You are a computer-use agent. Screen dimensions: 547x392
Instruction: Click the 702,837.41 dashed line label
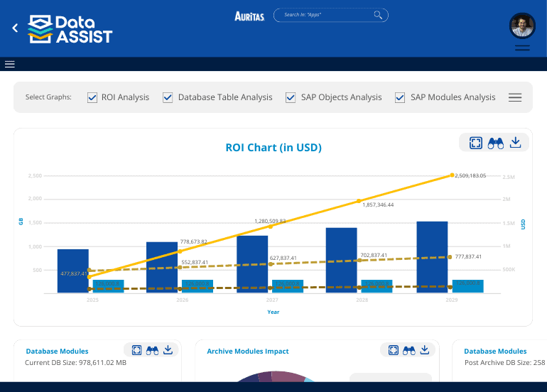[x=374, y=255]
